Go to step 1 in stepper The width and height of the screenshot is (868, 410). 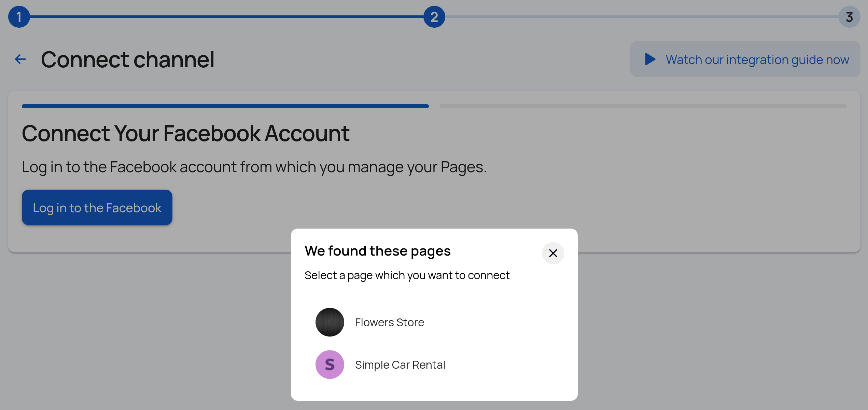pos(19,17)
